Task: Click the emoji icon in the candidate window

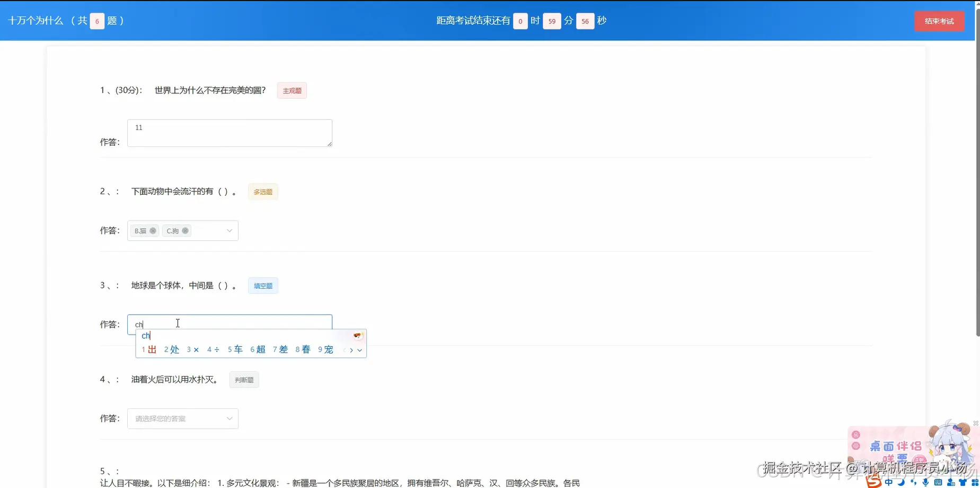Action: pyautogui.click(x=357, y=335)
